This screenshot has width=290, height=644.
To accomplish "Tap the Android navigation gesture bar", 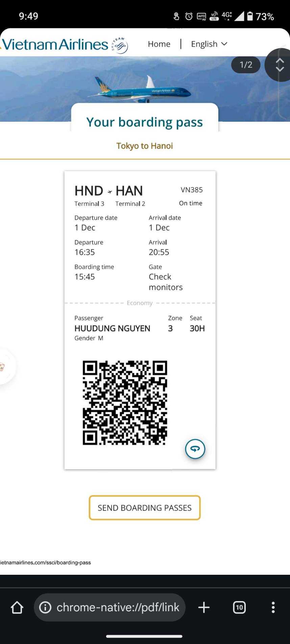I will coord(144,636).
